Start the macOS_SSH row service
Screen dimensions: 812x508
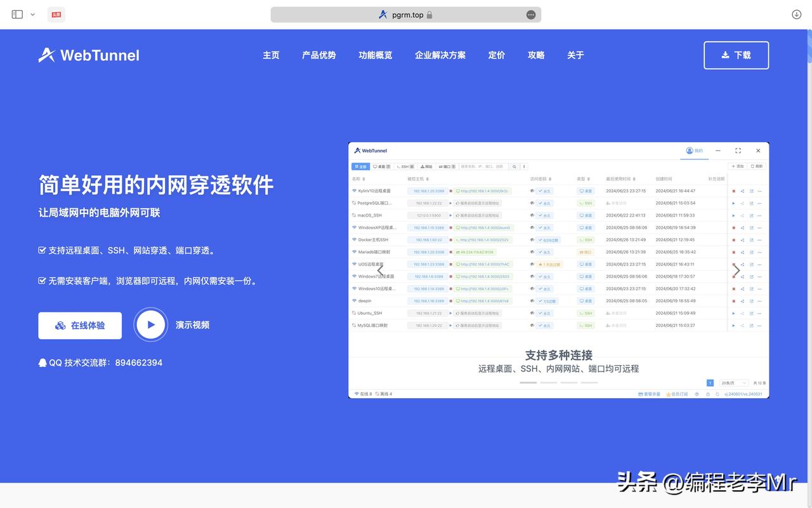tap(733, 215)
